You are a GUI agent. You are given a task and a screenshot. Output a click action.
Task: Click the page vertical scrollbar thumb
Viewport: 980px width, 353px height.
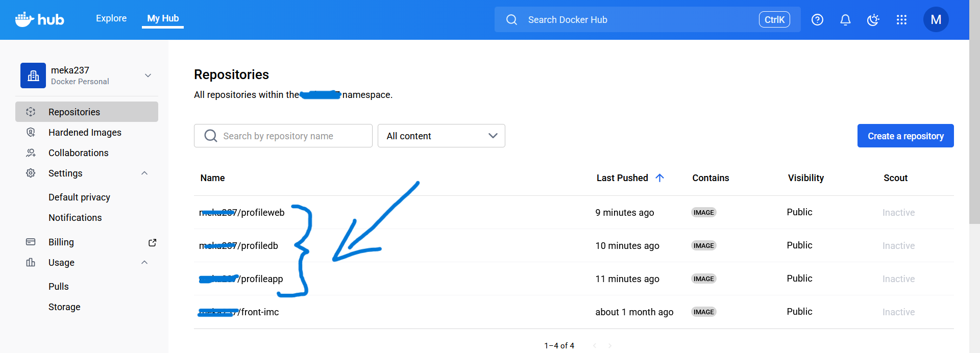coord(974,112)
